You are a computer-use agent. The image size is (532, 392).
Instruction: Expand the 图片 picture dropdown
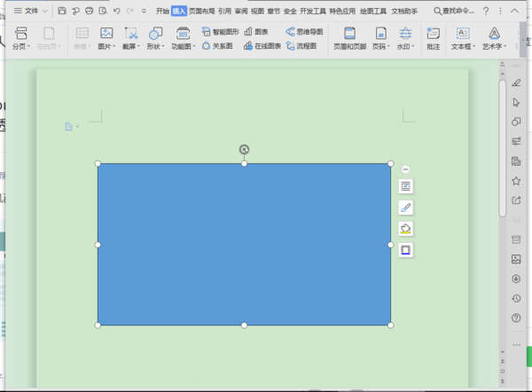(x=106, y=45)
